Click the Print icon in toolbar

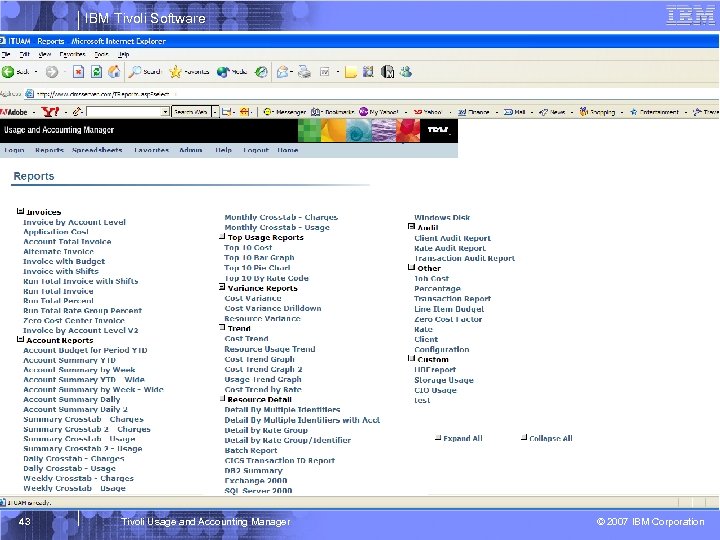[x=304, y=72]
